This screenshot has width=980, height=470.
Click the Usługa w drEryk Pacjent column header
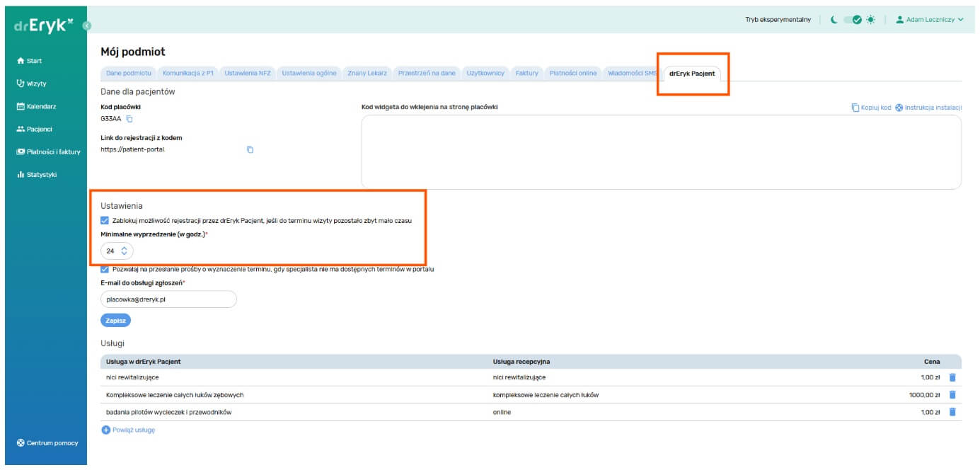point(143,362)
